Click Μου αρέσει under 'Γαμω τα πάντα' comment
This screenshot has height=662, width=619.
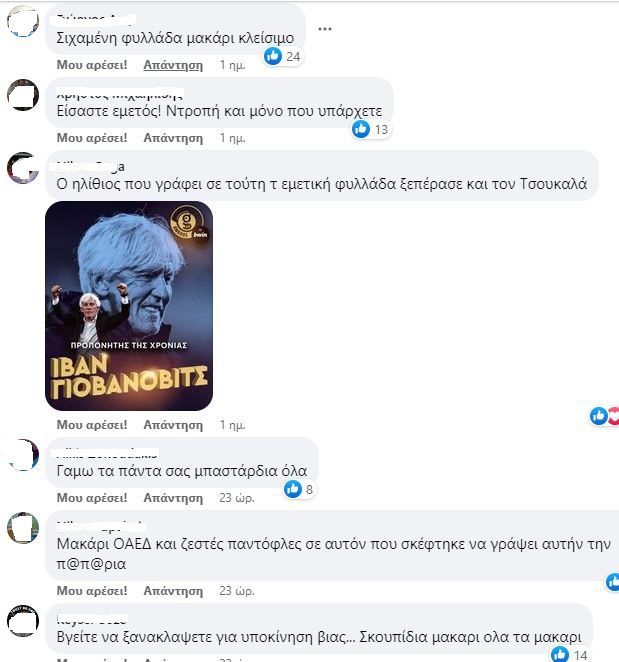point(92,498)
